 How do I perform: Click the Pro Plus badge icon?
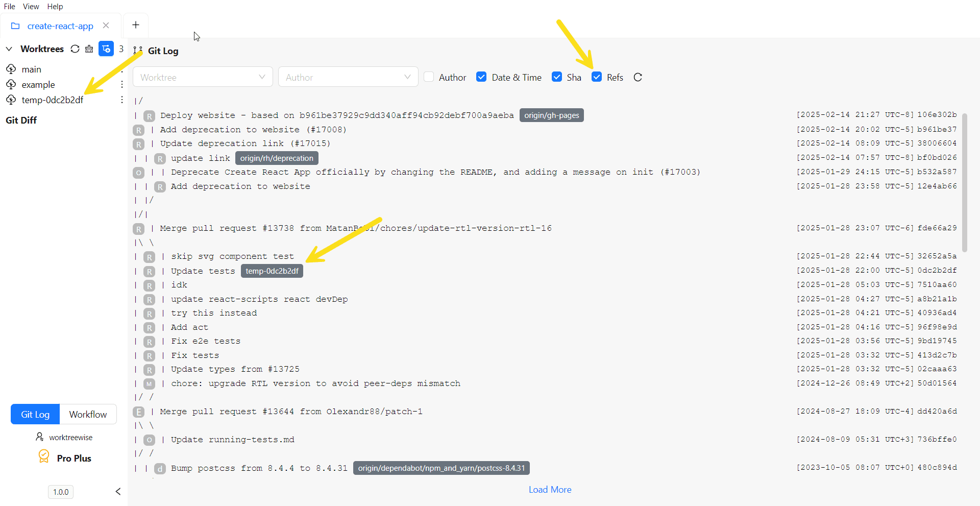(43, 457)
